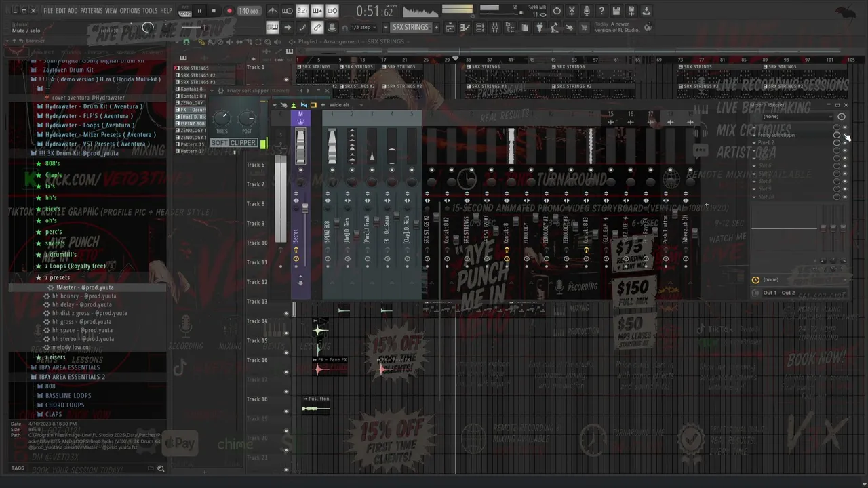Click the microphone one-click recording icon

[587, 11]
